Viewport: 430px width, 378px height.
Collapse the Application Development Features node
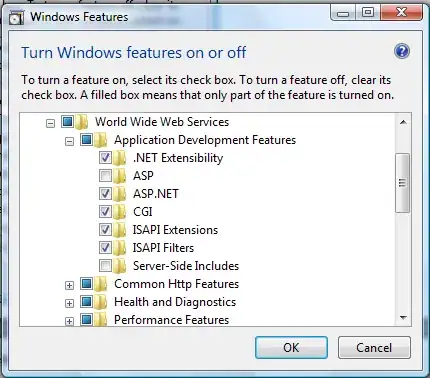point(69,142)
